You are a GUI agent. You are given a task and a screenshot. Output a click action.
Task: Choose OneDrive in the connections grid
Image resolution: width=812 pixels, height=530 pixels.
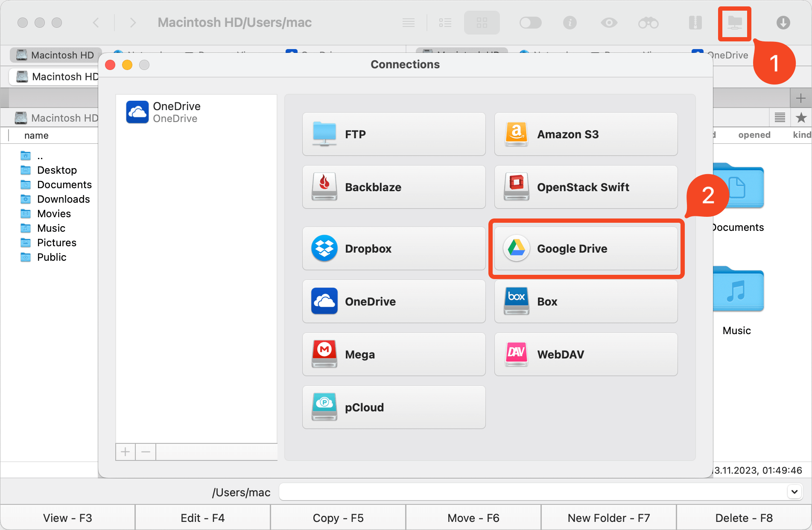point(394,301)
